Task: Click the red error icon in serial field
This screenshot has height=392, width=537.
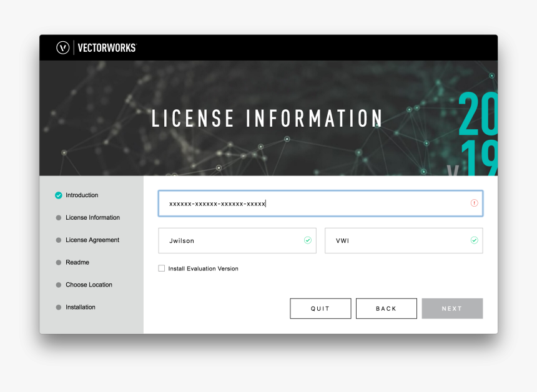Action: [x=474, y=203]
